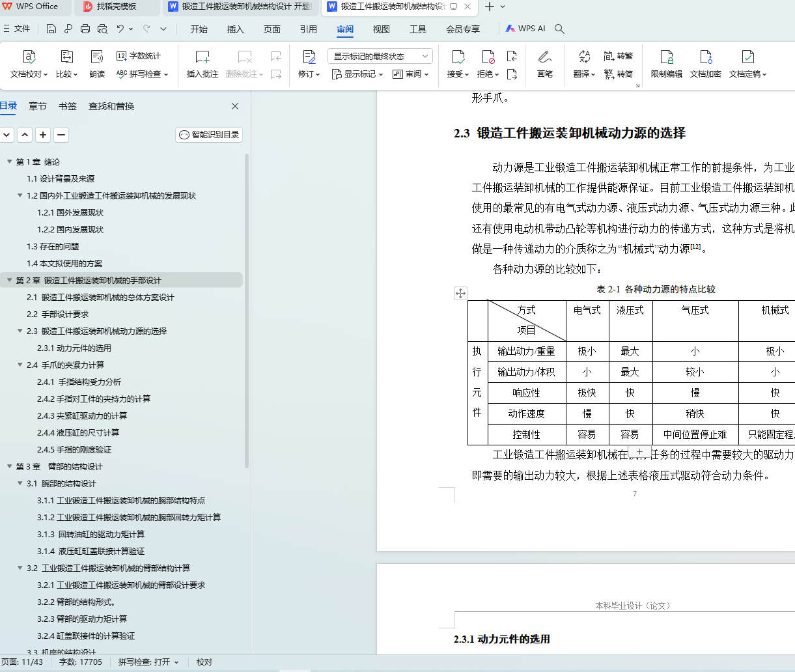Go to next change icon beside 拒绝
Viewport: 795px width, 672px height.
pos(512,74)
